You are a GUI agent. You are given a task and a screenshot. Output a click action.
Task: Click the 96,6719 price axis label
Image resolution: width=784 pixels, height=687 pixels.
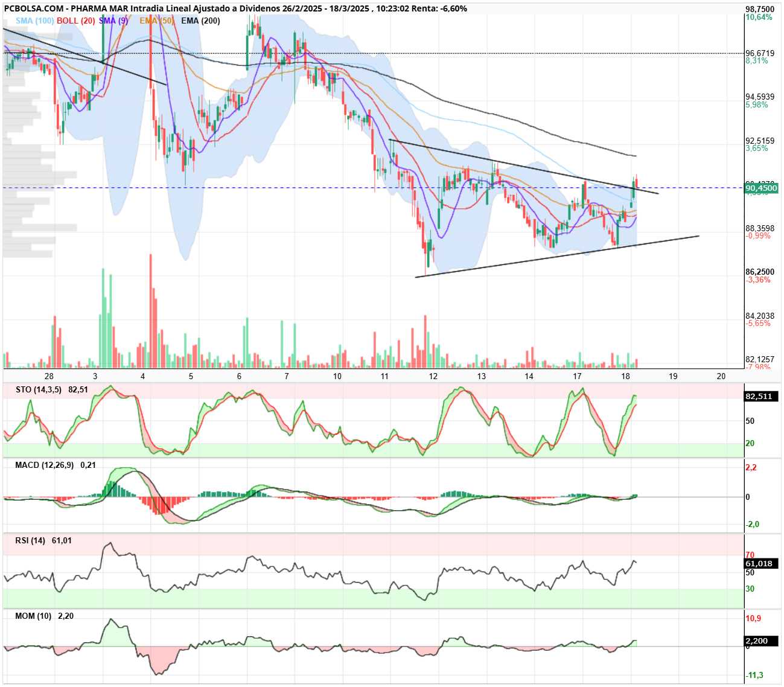click(760, 53)
